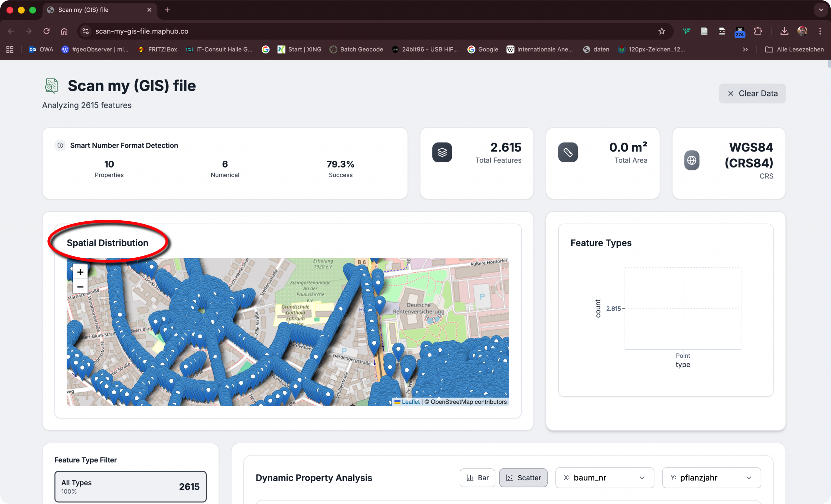Click the CRS globe icon
The width and height of the screenshot is (831, 504).
tap(691, 160)
